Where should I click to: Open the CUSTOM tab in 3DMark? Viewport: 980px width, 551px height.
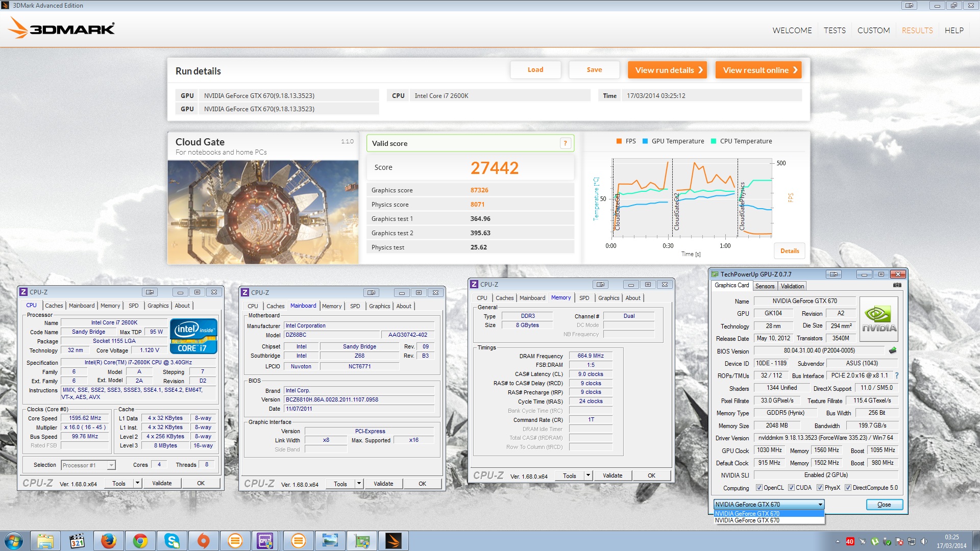pyautogui.click(x=873, y=30)
